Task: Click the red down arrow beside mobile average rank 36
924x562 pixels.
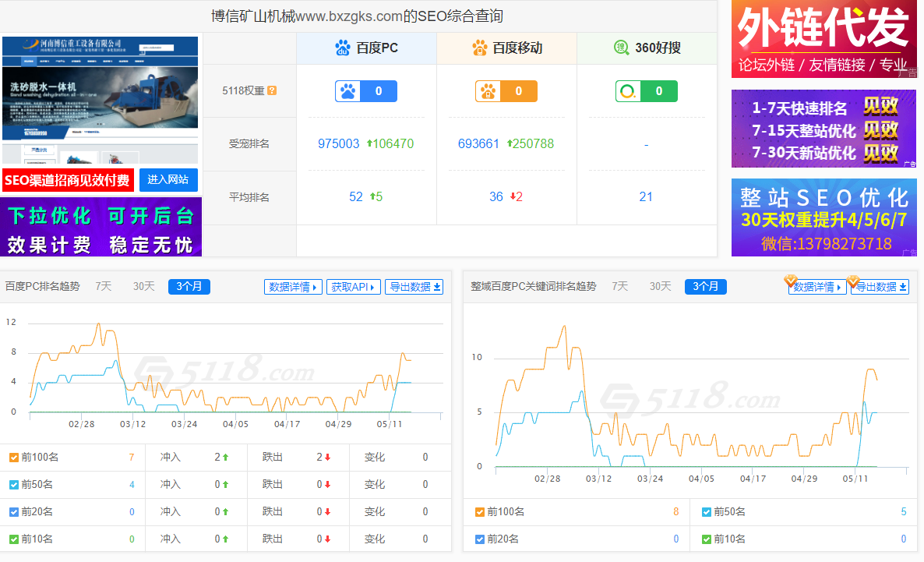Action: tap(513, 196)
